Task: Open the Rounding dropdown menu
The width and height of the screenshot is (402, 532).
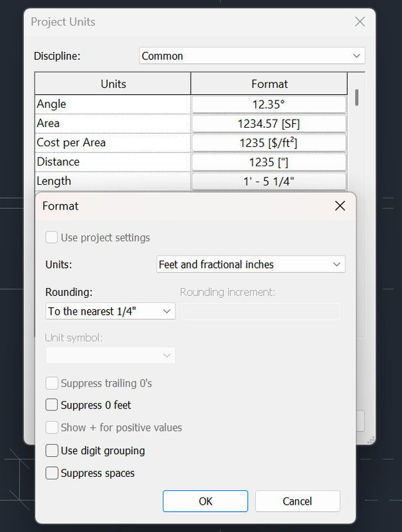Action: (x=110, y=311)
